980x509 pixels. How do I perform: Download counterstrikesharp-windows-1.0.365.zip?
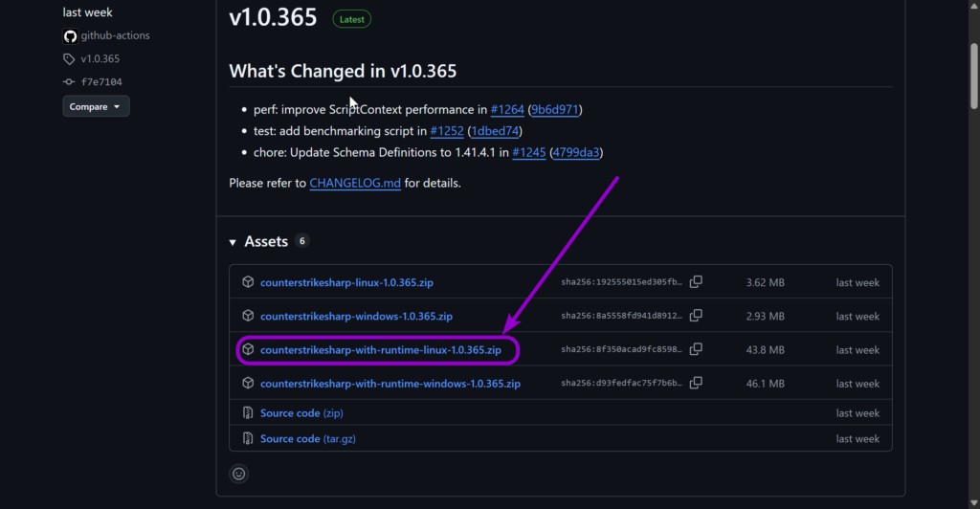click(x=356, y=316)
